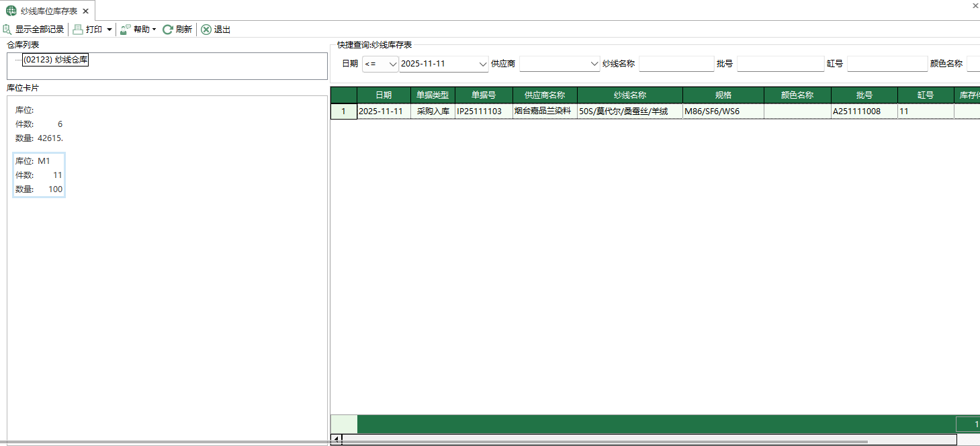Select the M1 库位 card
980x446 pixels.
(38, 175)
